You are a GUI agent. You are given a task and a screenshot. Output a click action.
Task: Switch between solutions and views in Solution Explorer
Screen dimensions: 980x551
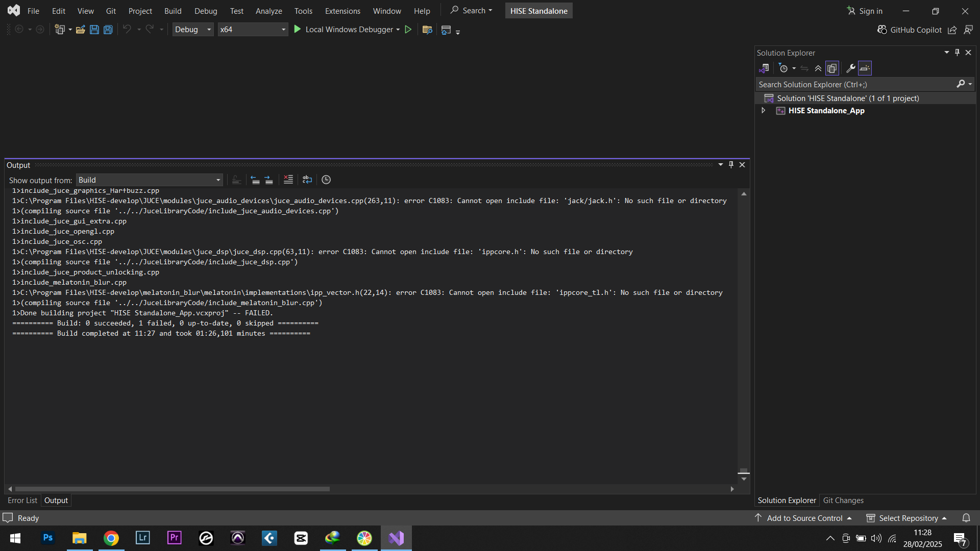click(x=764, y=68)
